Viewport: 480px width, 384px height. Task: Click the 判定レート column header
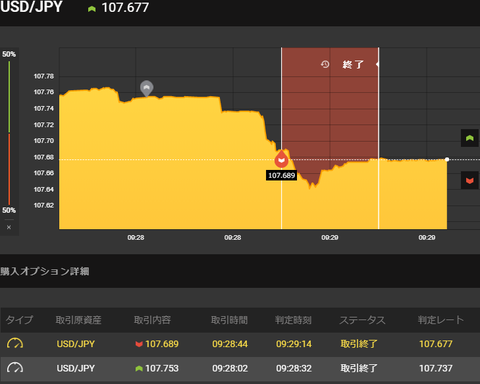pos(441,320)
